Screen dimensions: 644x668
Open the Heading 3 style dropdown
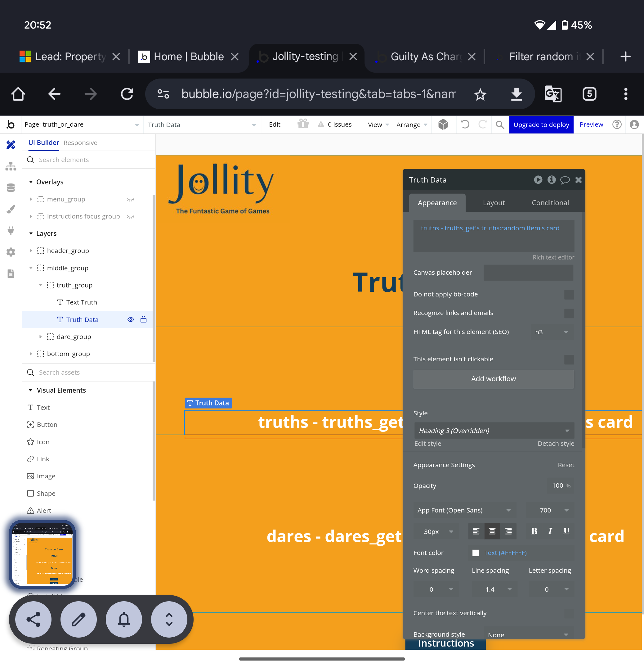tap(494, 431)
